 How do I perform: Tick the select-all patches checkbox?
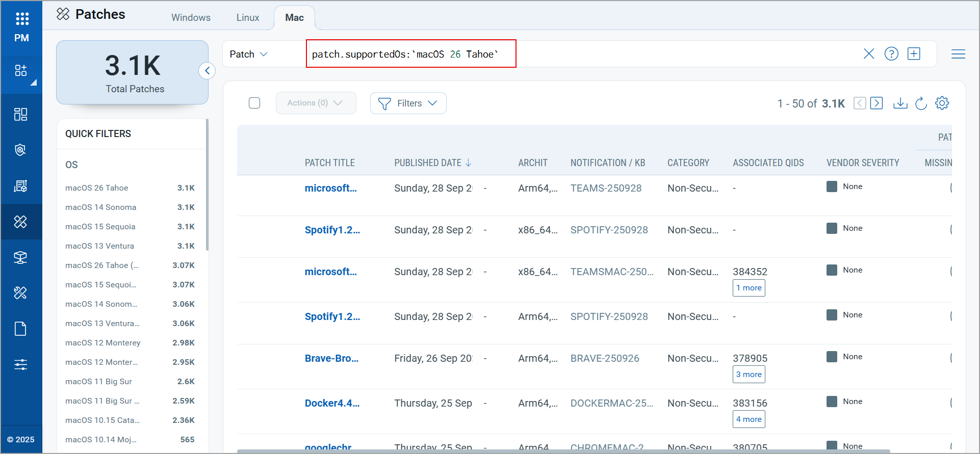[x=254, y=103]
